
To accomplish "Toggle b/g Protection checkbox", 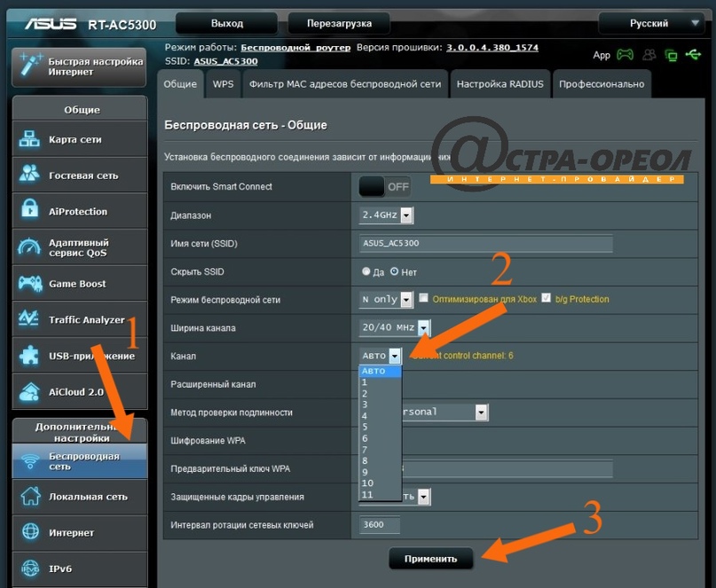I will click(546, 298).
